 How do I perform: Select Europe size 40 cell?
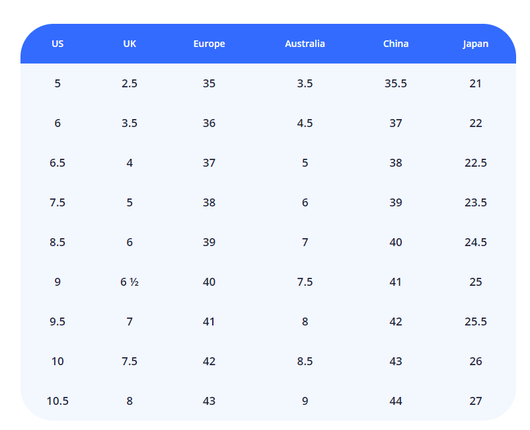tap(209, 282)
